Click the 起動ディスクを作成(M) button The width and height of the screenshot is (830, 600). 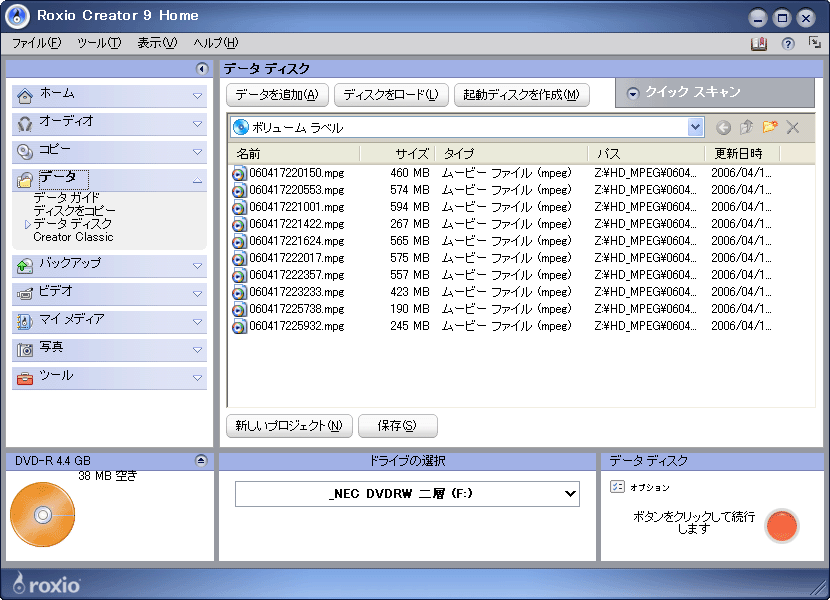point(521,95)
